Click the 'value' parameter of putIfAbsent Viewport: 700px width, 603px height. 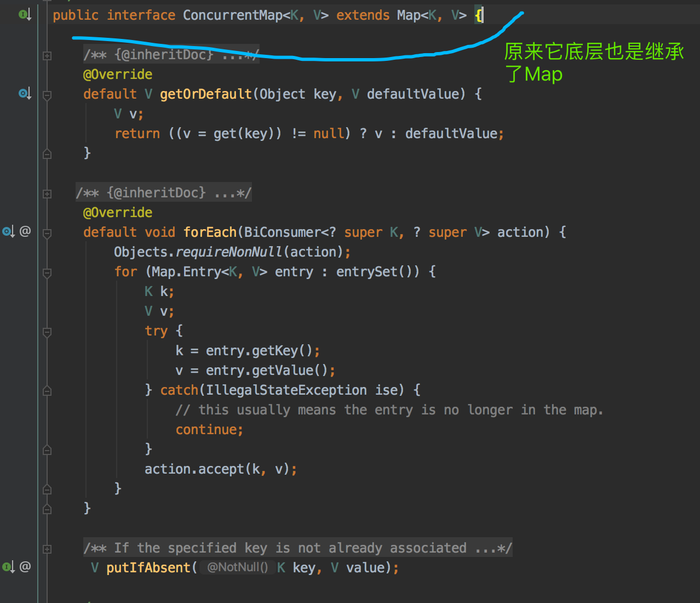(366, 568)
